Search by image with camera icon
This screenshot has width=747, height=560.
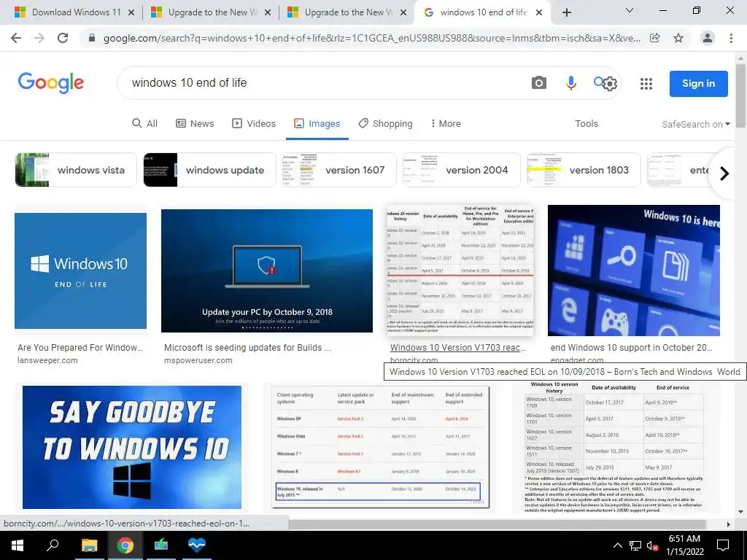pos(539,83)
